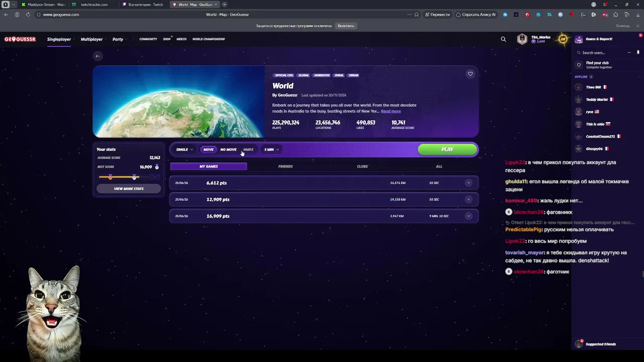Bookmark this page in the address bar
Viewport: 644px width, 362px height.
click(417, 15)
